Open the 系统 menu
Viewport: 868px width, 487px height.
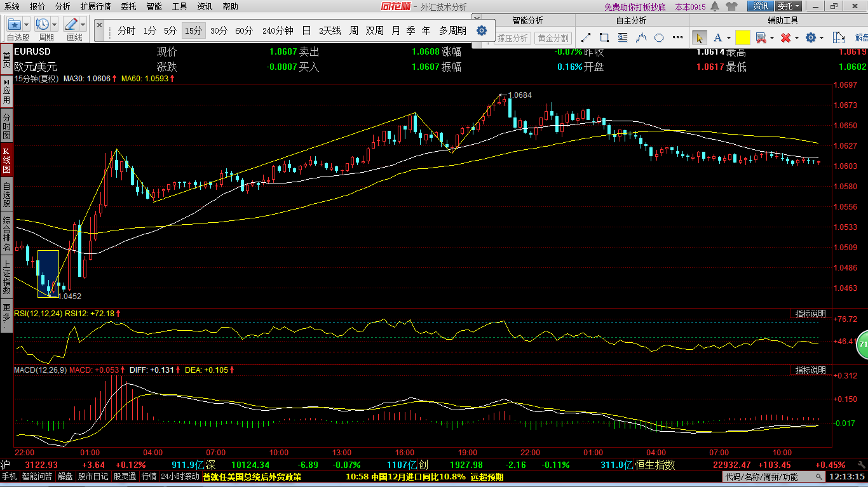(11, 6)
